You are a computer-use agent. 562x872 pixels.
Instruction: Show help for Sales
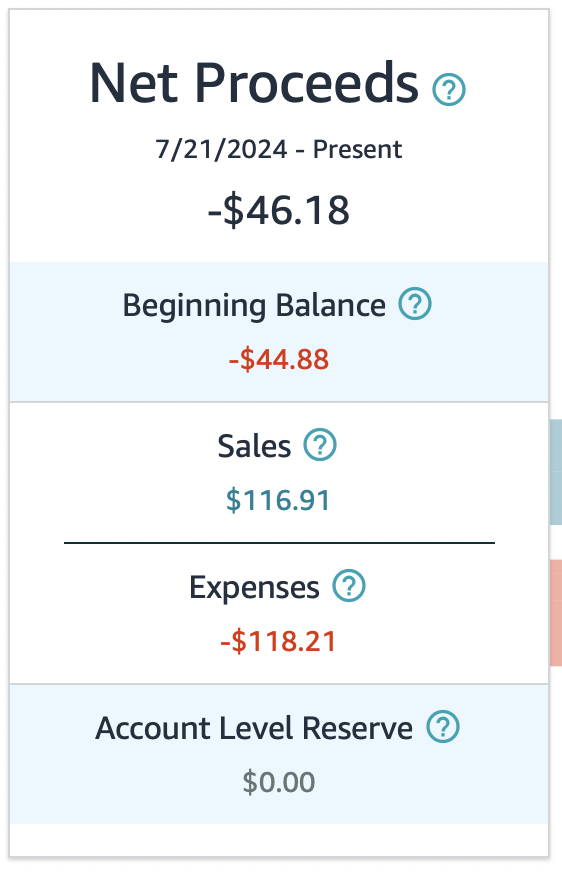pos(320,444)
